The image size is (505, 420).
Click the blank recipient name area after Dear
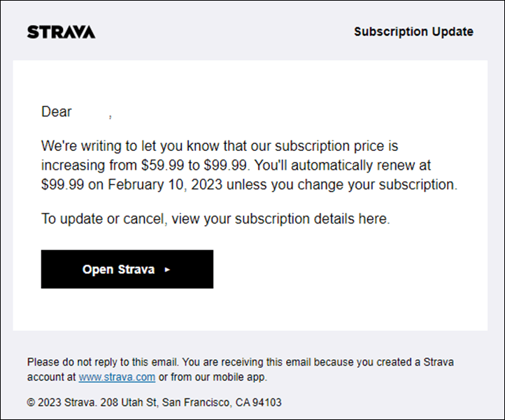90,112
